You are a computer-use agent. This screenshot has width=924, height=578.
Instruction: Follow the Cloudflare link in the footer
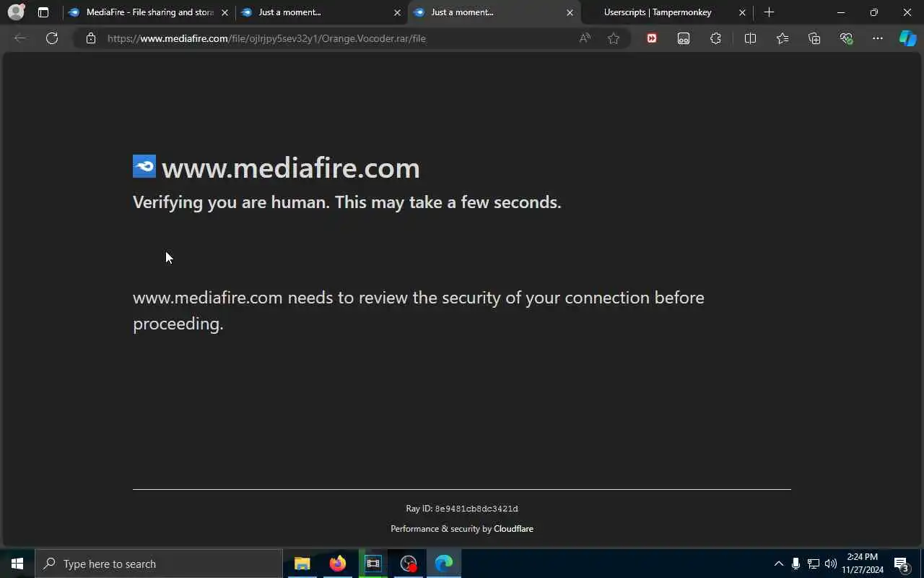(x=513, y=529)
